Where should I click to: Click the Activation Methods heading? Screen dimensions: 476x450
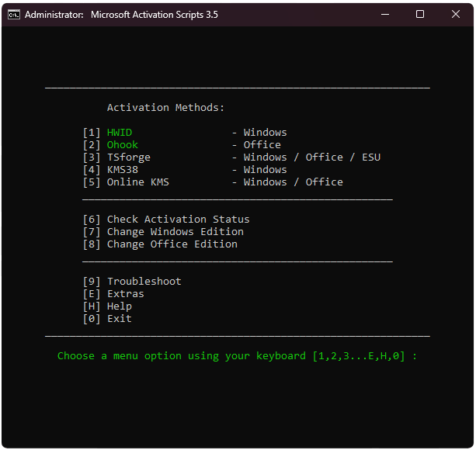click(165, 108)
